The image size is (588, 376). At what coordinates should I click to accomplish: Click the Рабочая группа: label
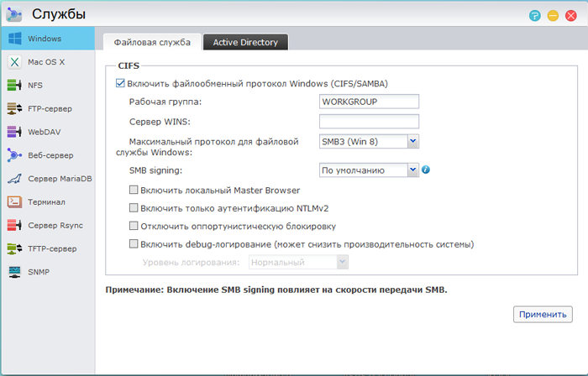pyautogui.click(x=165, y=102)
